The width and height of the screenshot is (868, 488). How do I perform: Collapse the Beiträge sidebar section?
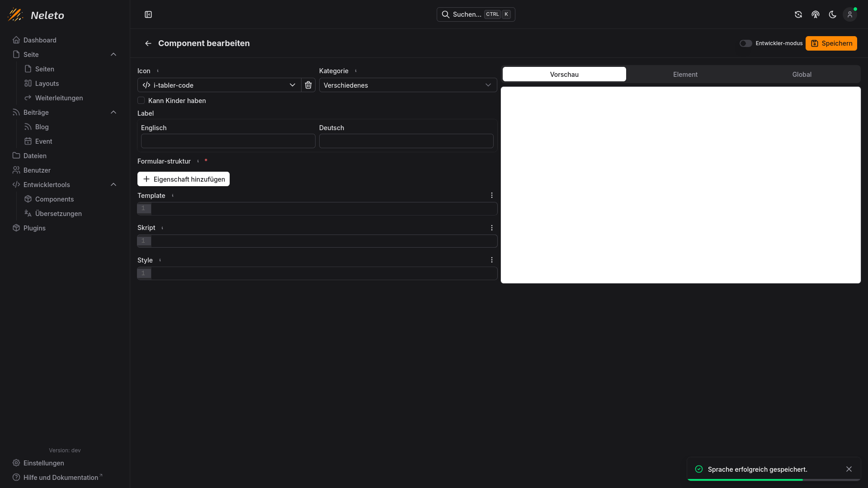113,112
